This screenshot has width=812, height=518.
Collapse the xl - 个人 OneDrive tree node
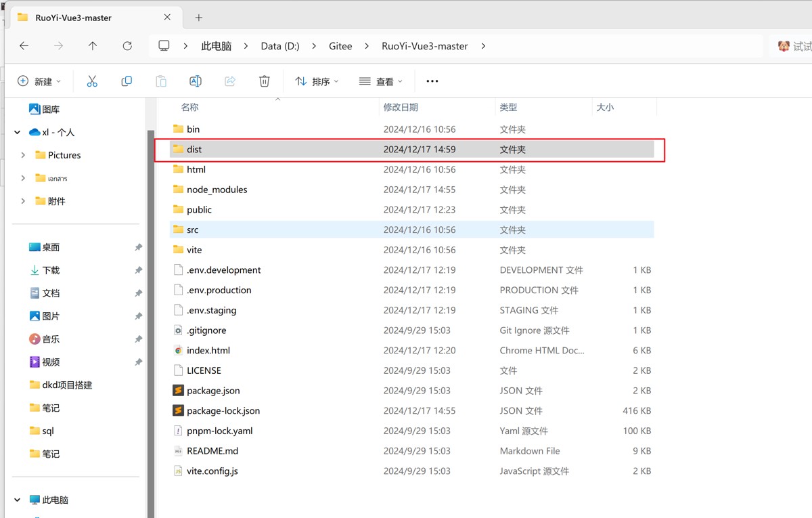point(18,132)
